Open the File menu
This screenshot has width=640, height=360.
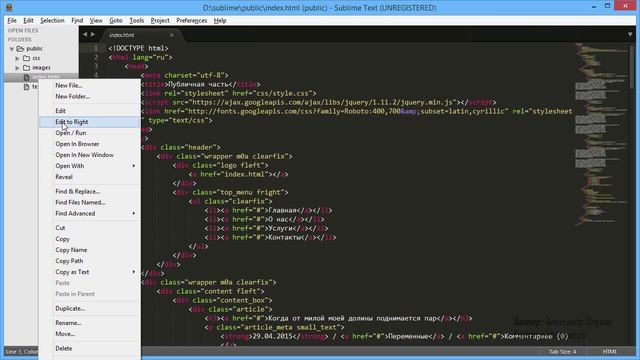pos(12,20)
